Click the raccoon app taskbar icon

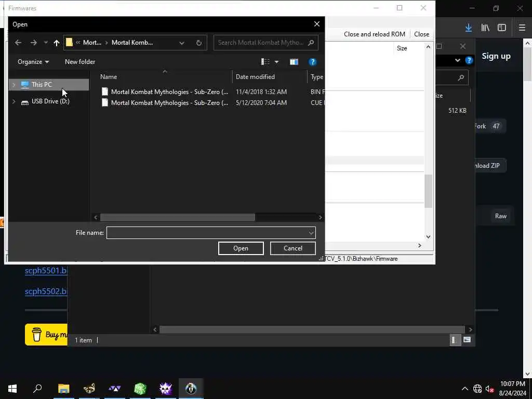click(89, 389)
